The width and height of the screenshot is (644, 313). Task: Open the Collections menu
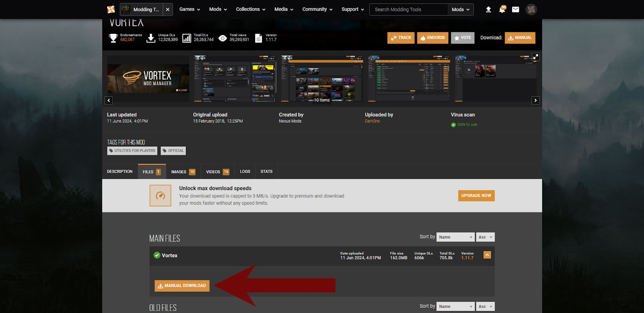click(x=250, y=9)
